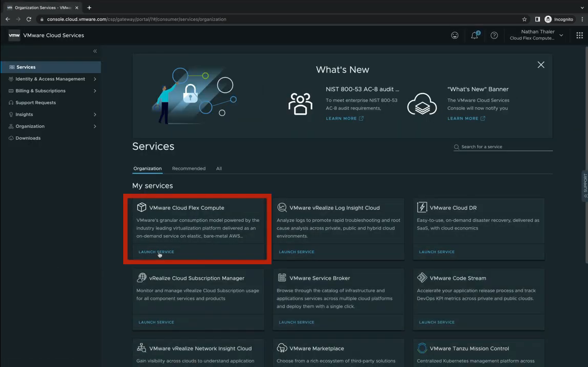
Task: Close the What's New banner
Action: [x=541, y=65]
